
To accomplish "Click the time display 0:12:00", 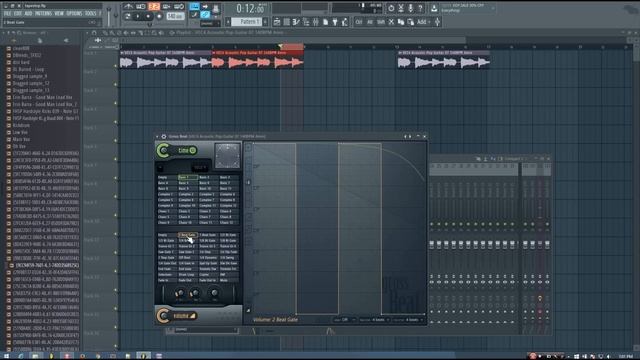I will click(250, 8).
